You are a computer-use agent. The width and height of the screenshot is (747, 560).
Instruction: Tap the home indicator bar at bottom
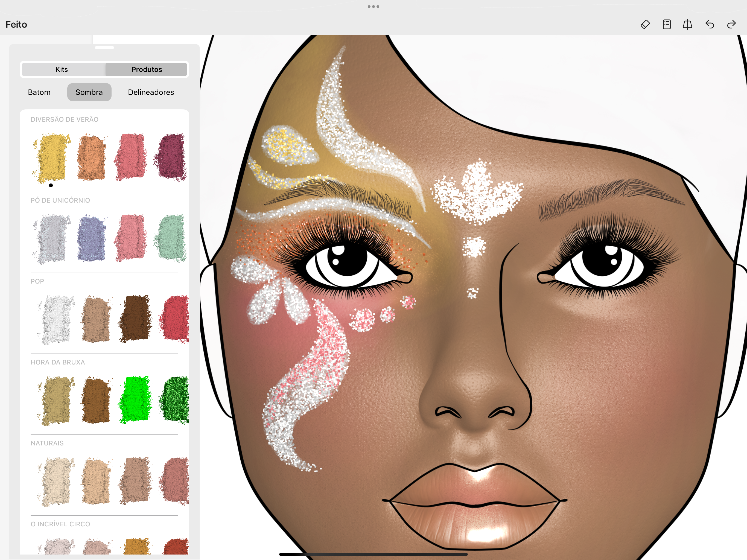(373, 554)
